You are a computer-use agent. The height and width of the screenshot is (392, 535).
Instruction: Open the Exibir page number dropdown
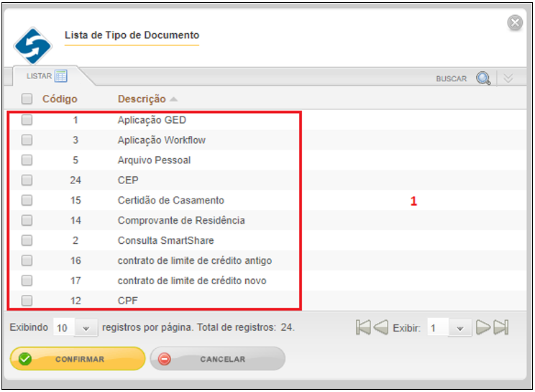[460, 328]
